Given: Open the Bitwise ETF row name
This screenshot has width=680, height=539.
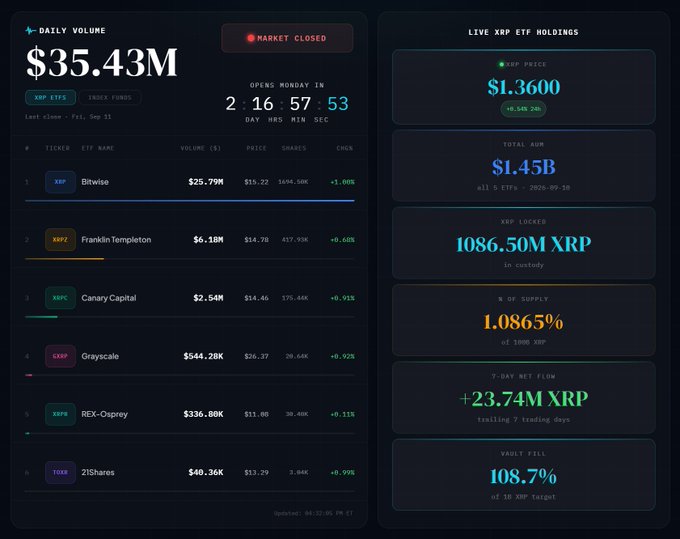Looking at the screenshot, I should (x=95, y=182).
